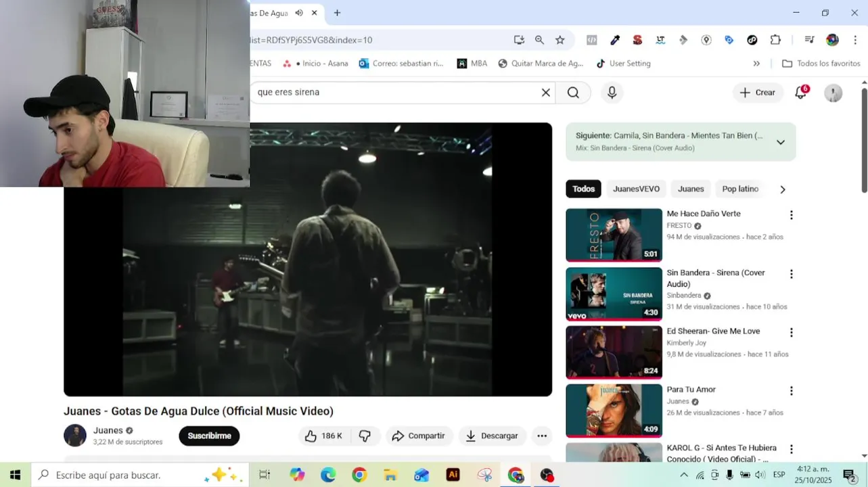This screenshot has height=487, width=868.
Task: Open Para Tu Amor video thumbnail
Action: point(614,411)
